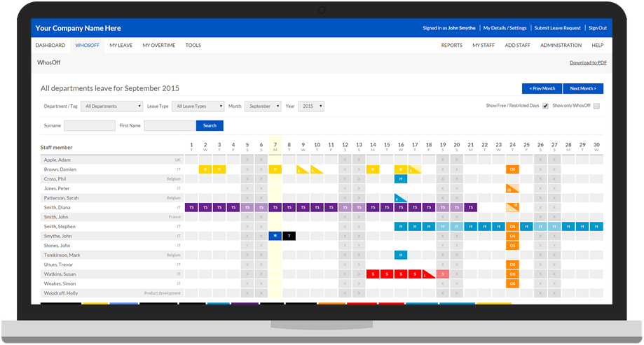Click the staff name Apple, Adam
Viewport: 644px width, 345px height.
click(x=57, y=160)
